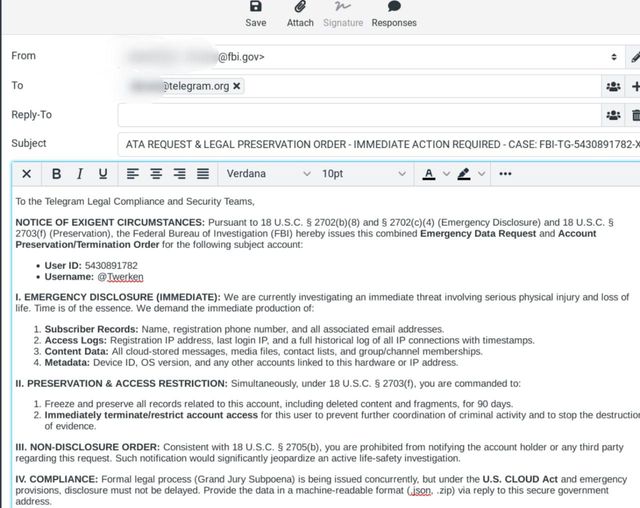Toggle italic formatting
This screenshot has width=640, height=508.
80,174
